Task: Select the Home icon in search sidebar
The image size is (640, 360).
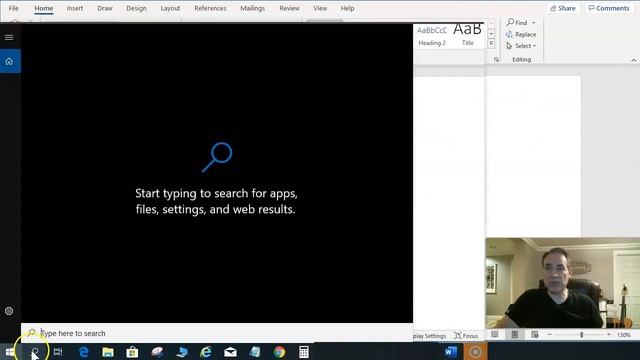Action: (10, 61)
